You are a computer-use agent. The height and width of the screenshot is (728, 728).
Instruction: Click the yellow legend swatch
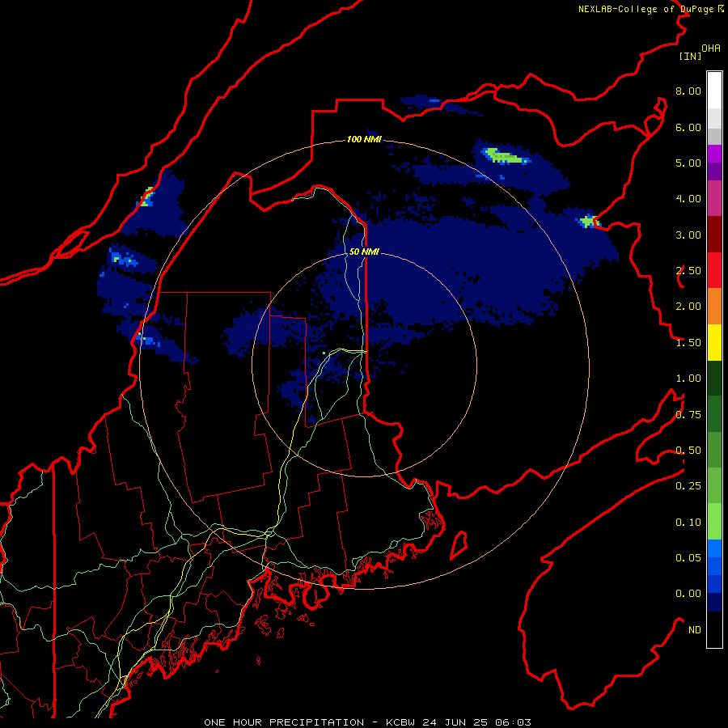pyautogui.click(x=714, y=343)
